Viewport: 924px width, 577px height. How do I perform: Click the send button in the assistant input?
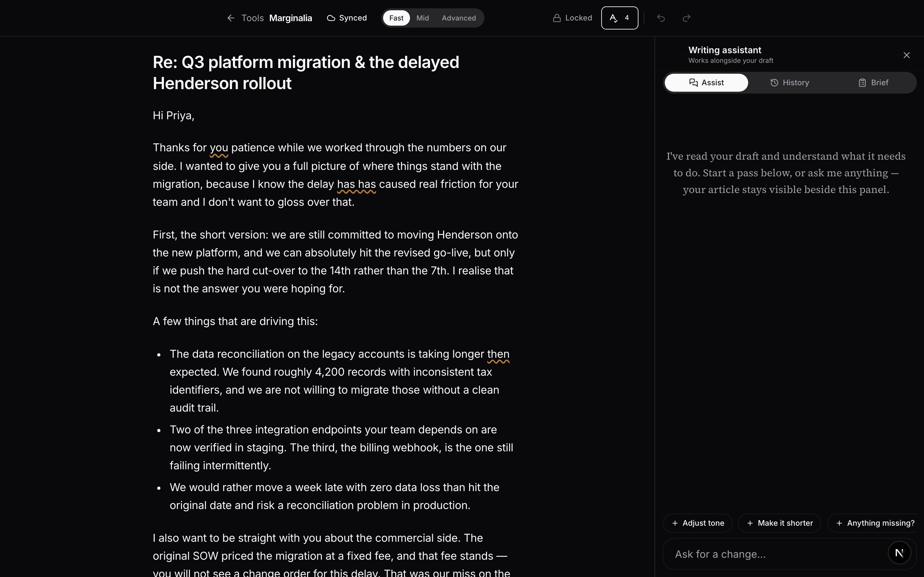pyautogui.click(x=899, y=553)
